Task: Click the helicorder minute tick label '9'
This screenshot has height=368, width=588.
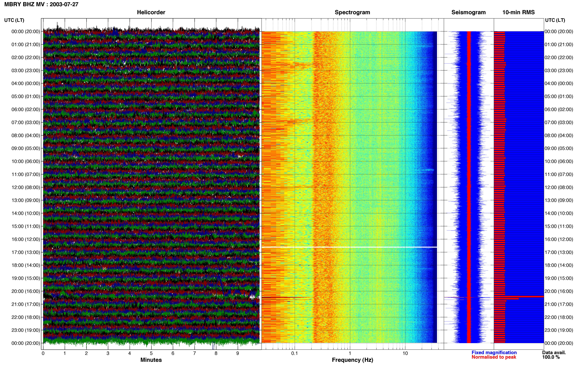Action: point(238,353)
